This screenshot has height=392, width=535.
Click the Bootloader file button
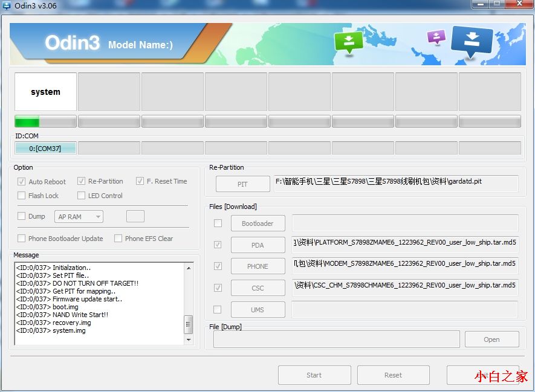258,223
